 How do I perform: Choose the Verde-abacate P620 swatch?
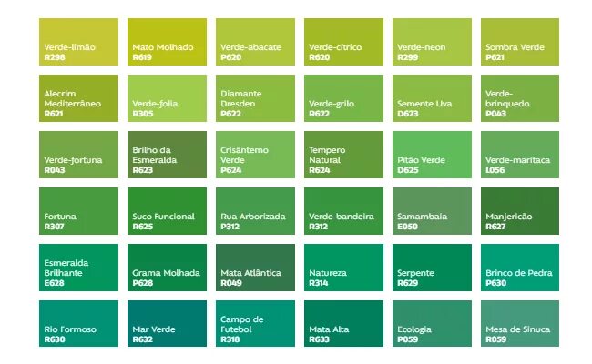(255, 42)
